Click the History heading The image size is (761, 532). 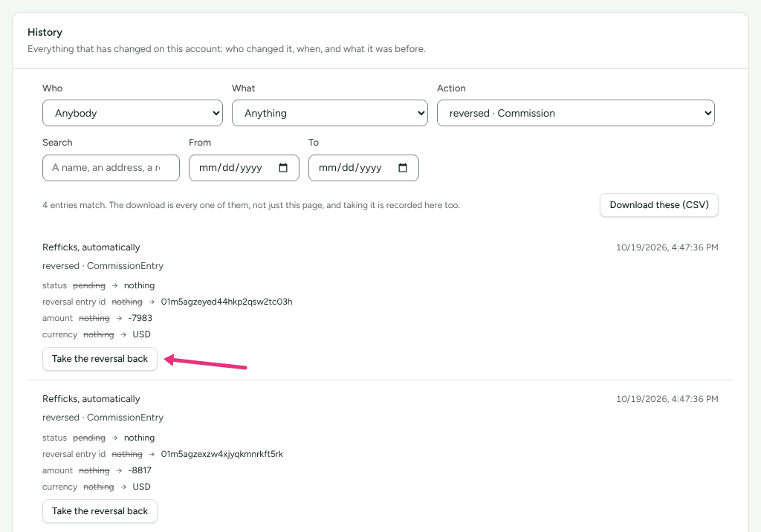point(45,33)
